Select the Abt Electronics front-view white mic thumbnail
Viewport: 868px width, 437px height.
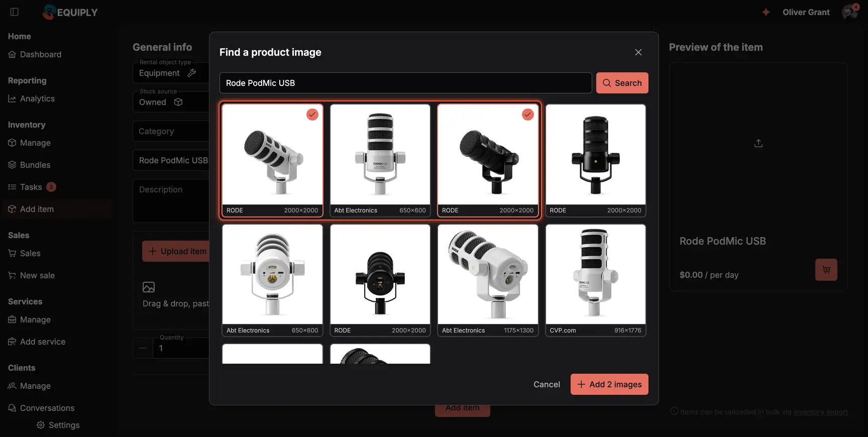click(x=272, y=280)
